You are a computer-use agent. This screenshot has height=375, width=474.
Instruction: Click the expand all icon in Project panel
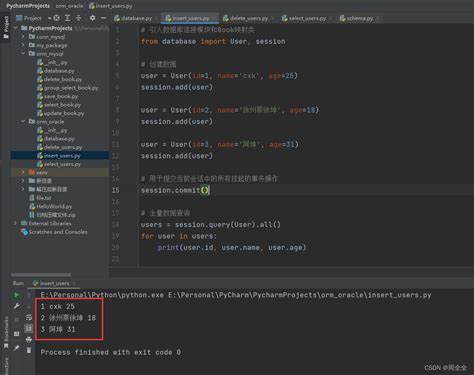[x=68, y=18]
